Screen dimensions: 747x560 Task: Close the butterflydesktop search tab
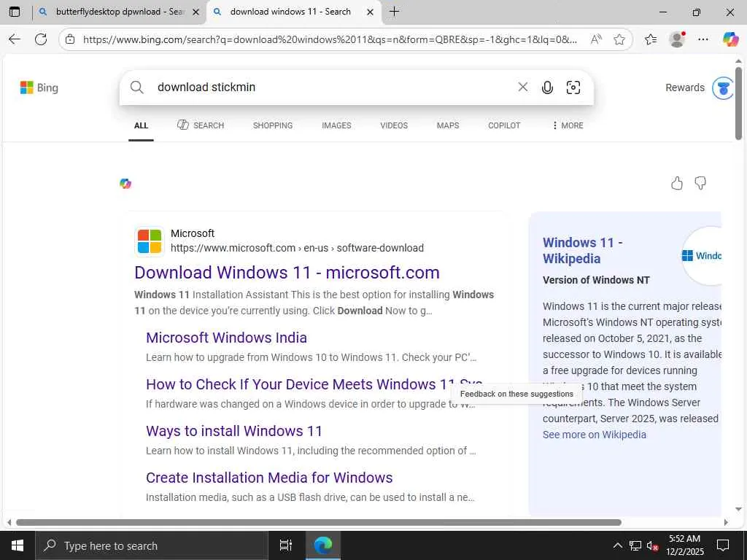196,12
